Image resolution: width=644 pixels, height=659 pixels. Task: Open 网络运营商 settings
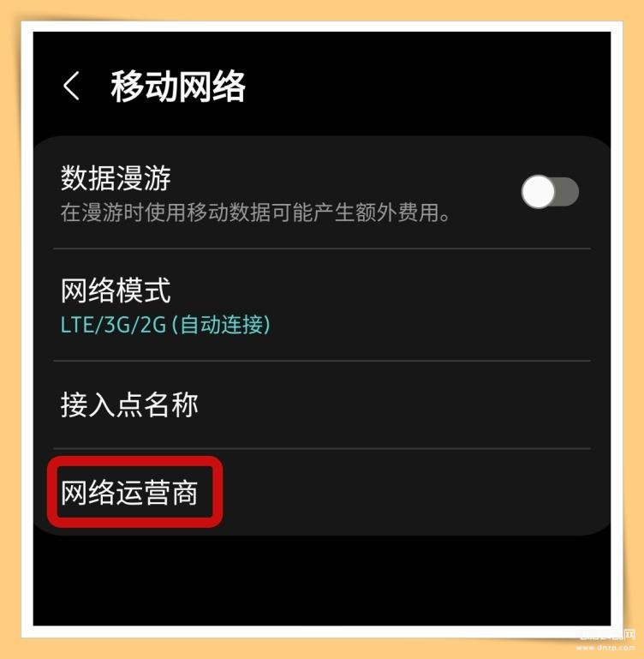(x=322, y=492)
